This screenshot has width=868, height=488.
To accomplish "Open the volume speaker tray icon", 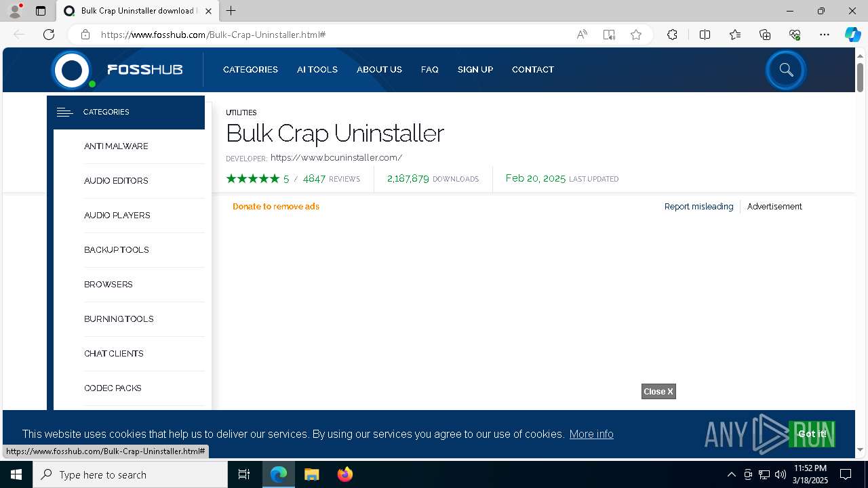I will 781,474.
